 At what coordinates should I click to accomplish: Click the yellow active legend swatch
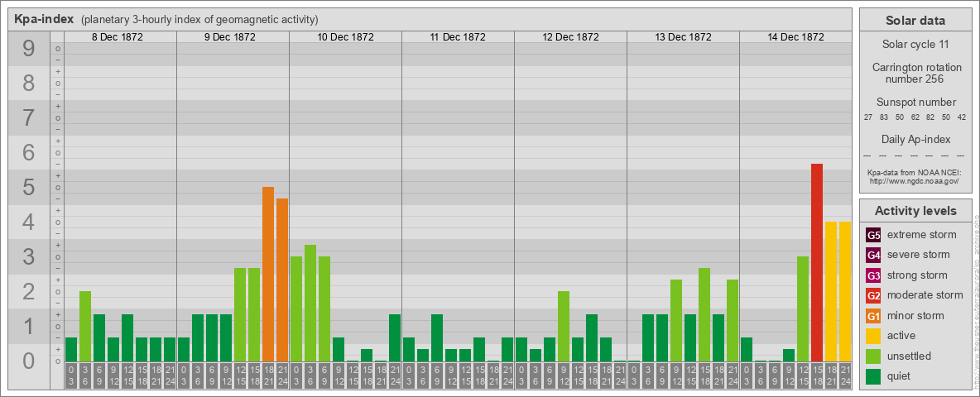(x=874, y=336)
